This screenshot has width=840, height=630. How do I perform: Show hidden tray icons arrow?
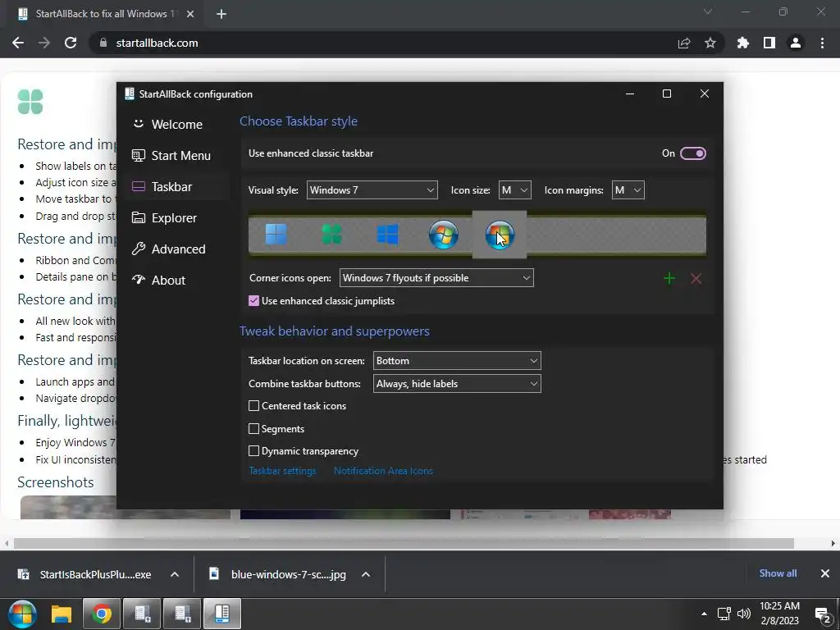(x=704, y=614)
